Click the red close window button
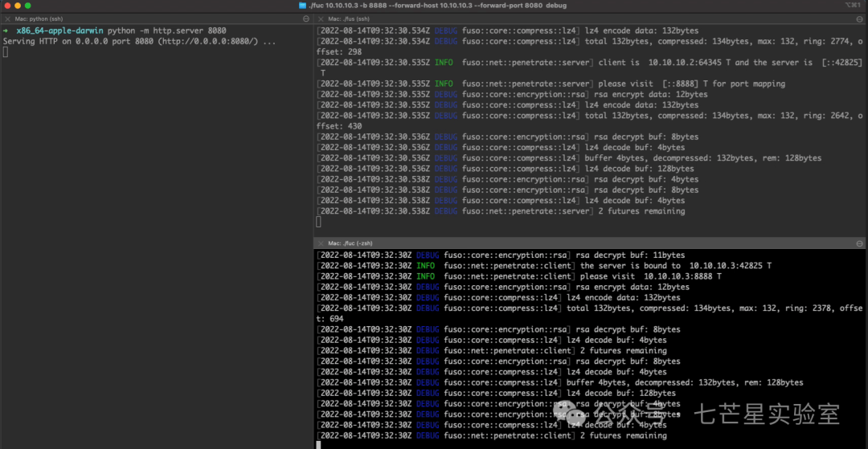Screen dimensions: 868x449 [x=7, y=6]
